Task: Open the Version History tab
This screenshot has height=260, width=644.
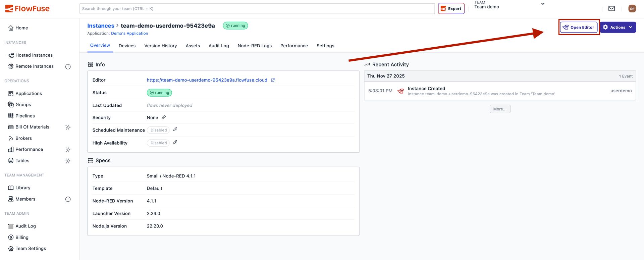Action: tap(160, 46)
